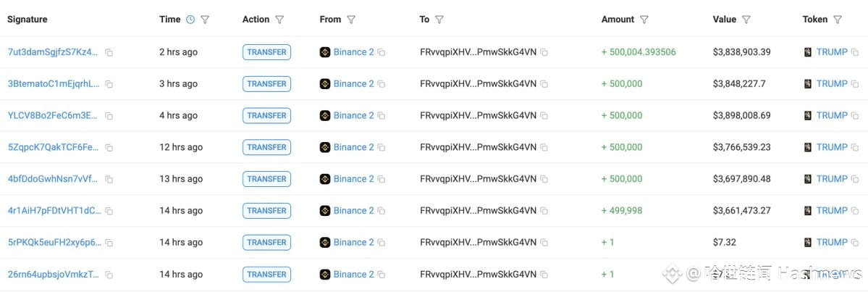
Task: Open Binance 2 account in 13 hrs row
Action: [353, 179]
